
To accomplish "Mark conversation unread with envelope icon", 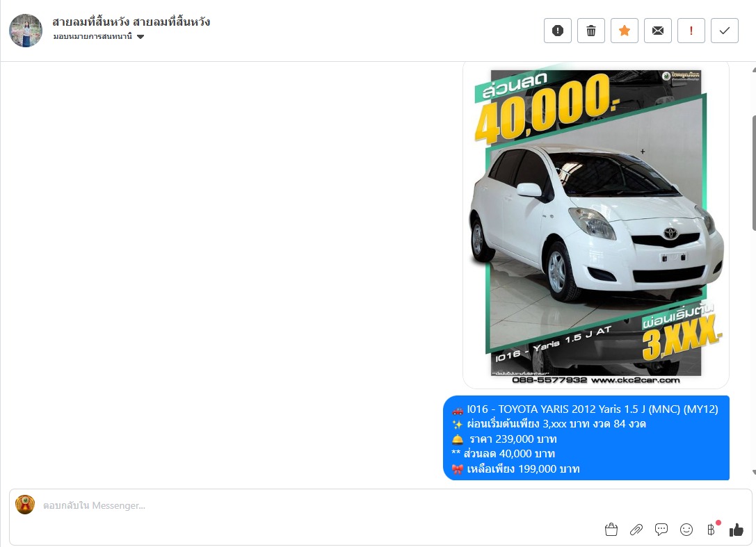I will coord(658,31).
